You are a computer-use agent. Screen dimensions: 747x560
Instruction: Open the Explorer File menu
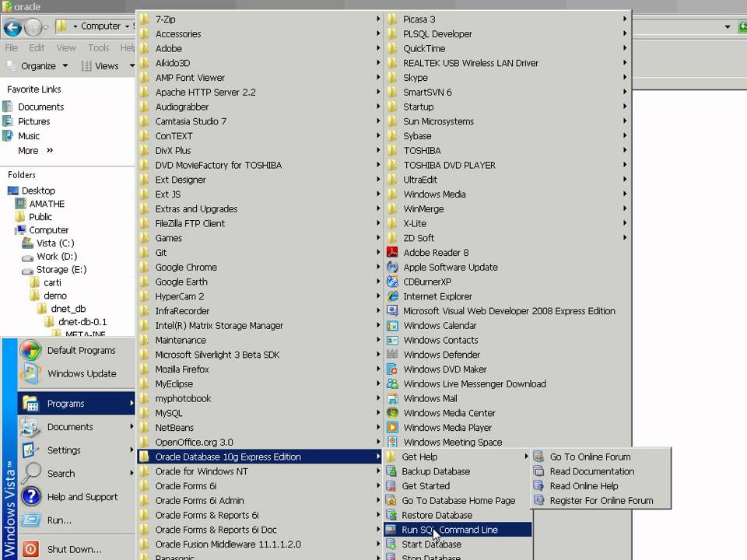(12, 47)
